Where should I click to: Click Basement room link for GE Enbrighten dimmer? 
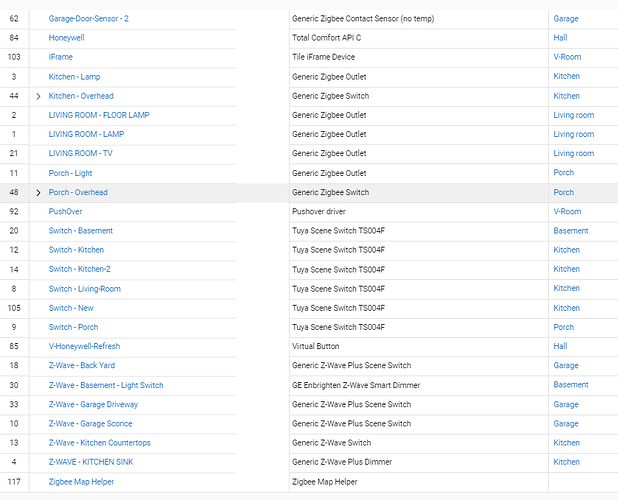pyautogui.click(x=571, y=385)
